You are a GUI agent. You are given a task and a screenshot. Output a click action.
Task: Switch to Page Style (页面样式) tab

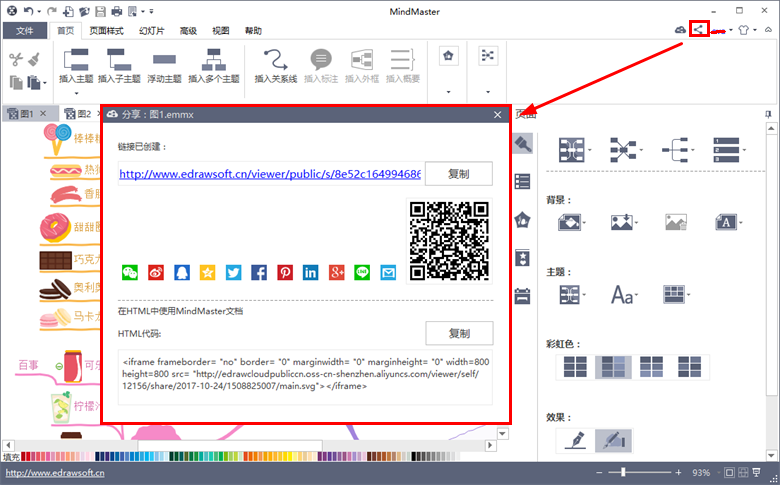pos(106,31)
